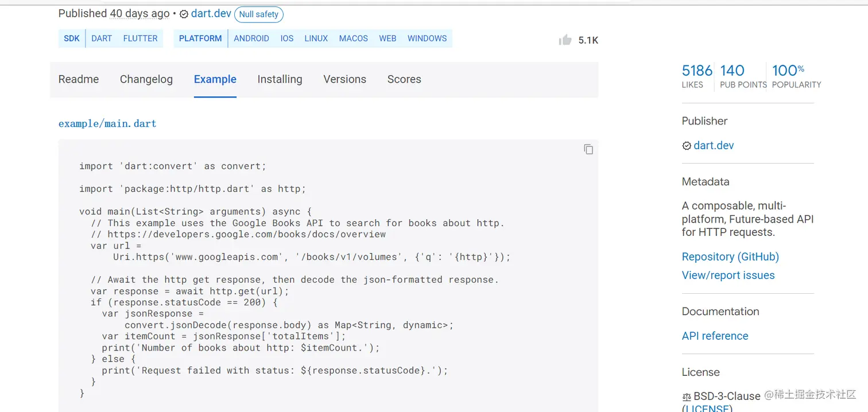Click 'Request failed with status' print line
Image resolution: width=868 pixels, height=412 pixels.
275,370
